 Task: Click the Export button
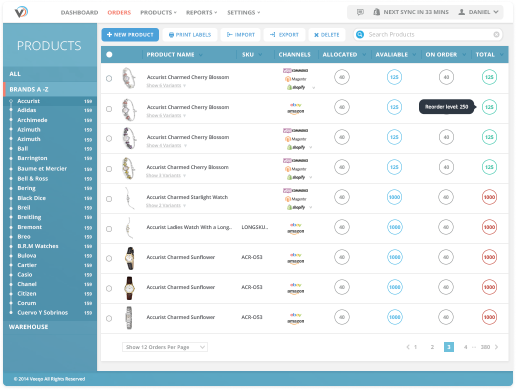tap(284, 35)
